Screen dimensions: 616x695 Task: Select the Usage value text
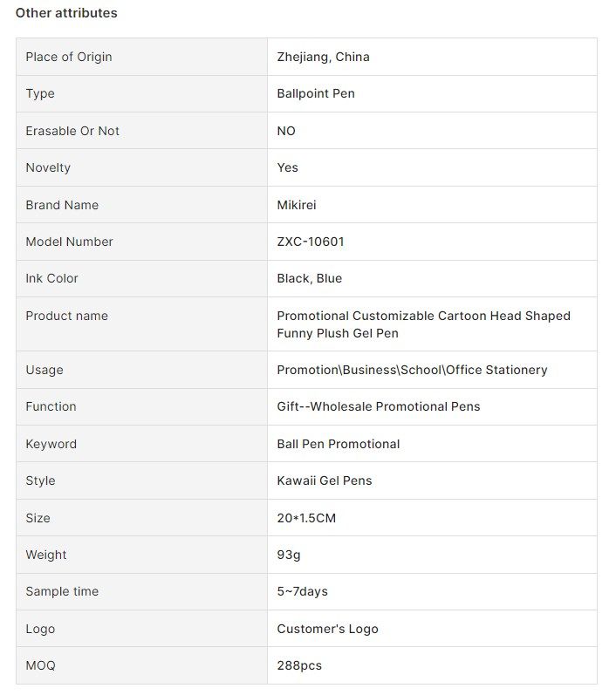[x=412, y=370]
